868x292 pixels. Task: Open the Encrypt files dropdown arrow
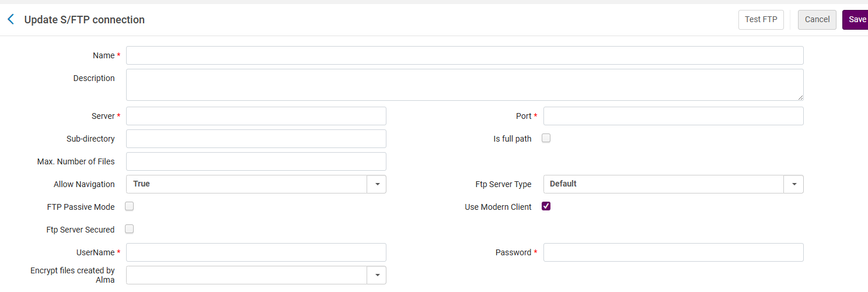[377, 275]
